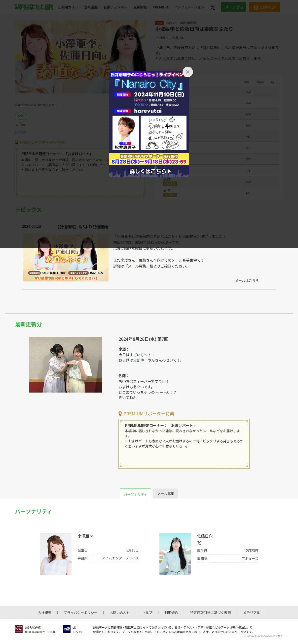The width and height of the screenshot is (298, 644).
Task: Click the トピックス section heading
Action: tap(28, 210)
